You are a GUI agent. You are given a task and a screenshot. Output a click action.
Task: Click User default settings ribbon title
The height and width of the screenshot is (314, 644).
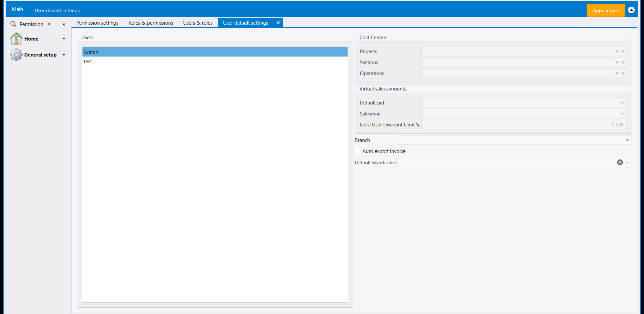(x=57, y=10)
